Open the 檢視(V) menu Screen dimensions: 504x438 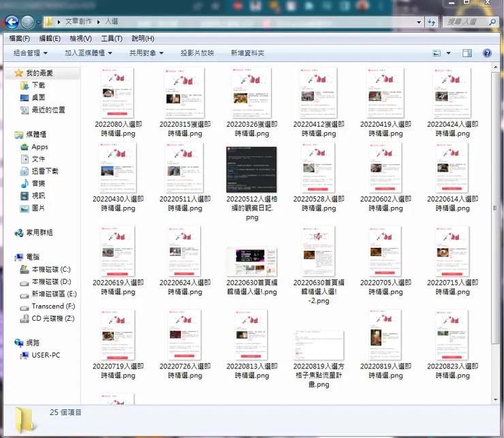[x=80, y=39]
